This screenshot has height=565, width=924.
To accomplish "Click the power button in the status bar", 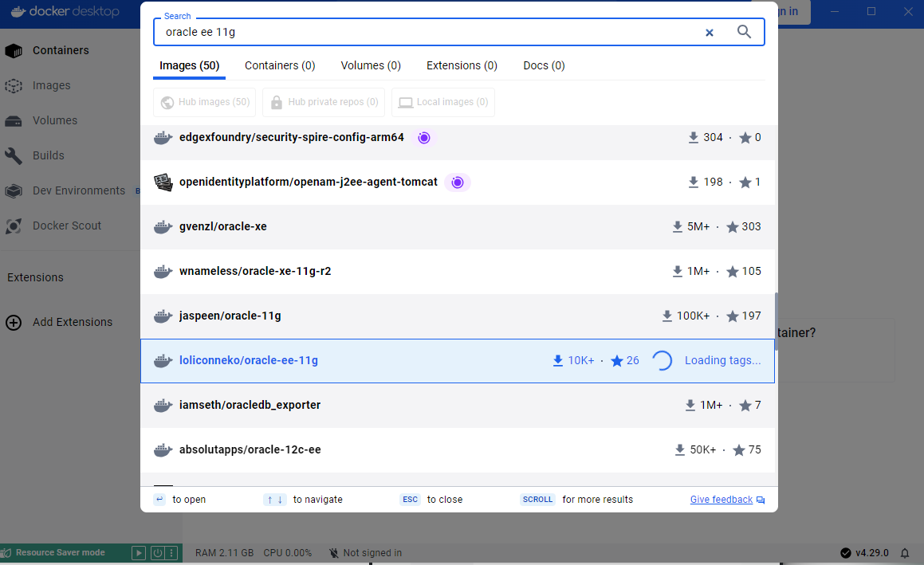I will (157, 552).
